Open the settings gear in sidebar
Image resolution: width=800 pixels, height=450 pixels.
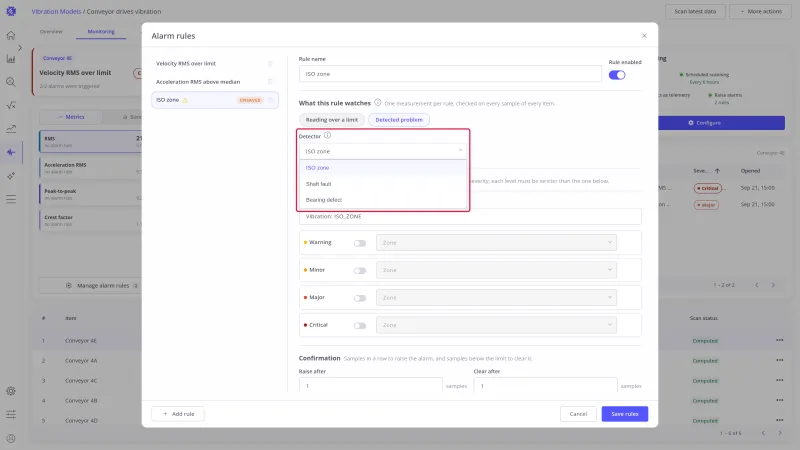point(11,391)
